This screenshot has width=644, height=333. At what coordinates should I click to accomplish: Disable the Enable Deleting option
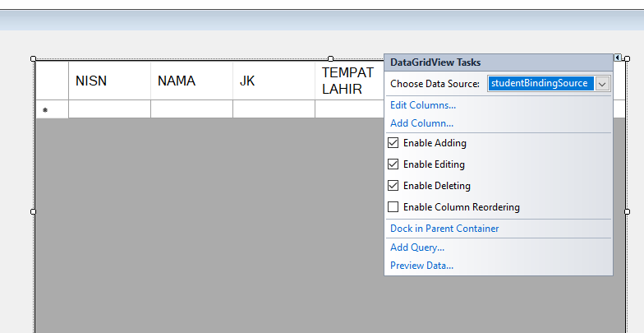pos(393,186)
